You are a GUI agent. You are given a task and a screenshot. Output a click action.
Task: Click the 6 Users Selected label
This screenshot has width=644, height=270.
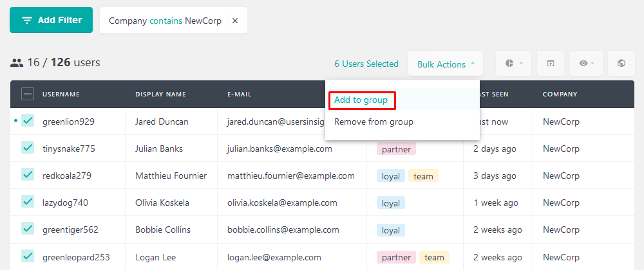366,64
